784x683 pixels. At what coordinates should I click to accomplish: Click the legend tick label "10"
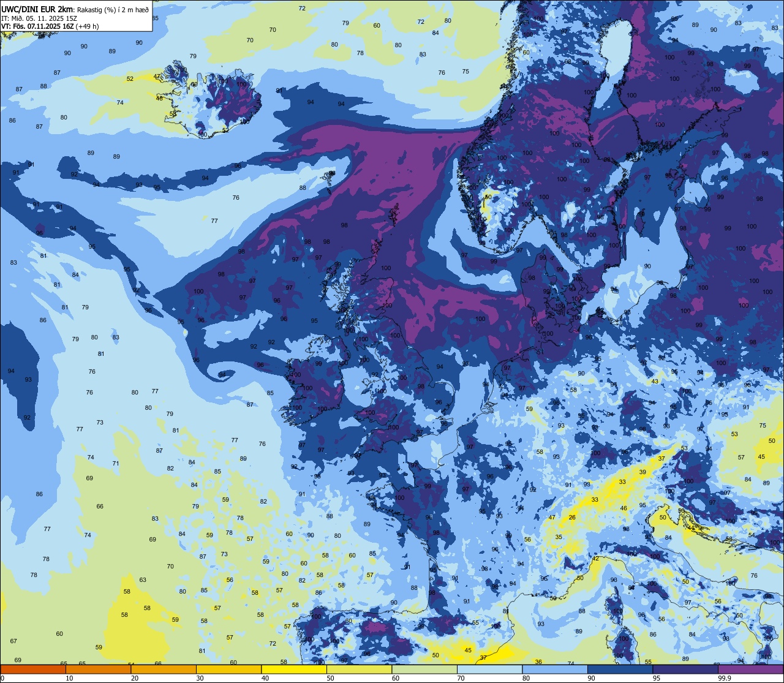coord(69,678)
